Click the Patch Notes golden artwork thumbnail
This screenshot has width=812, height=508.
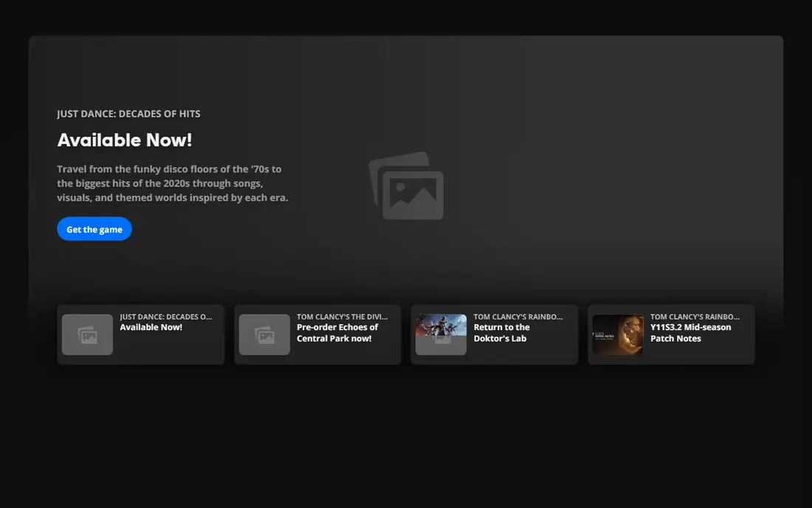[618, 334]
